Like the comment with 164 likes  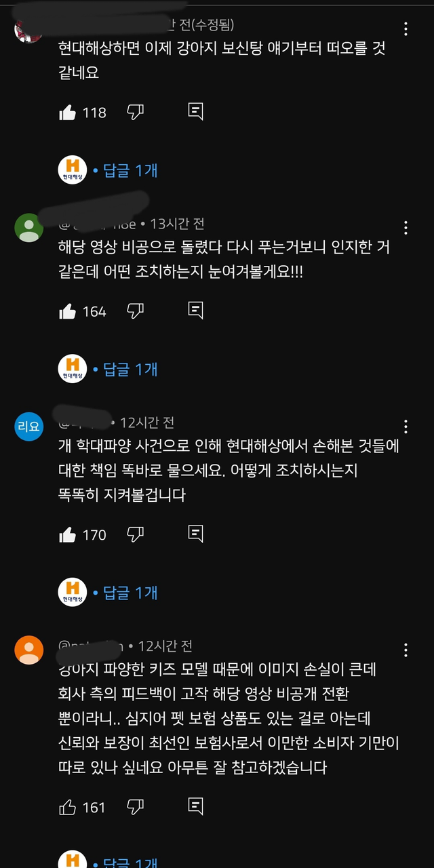[x=68, y=312]
